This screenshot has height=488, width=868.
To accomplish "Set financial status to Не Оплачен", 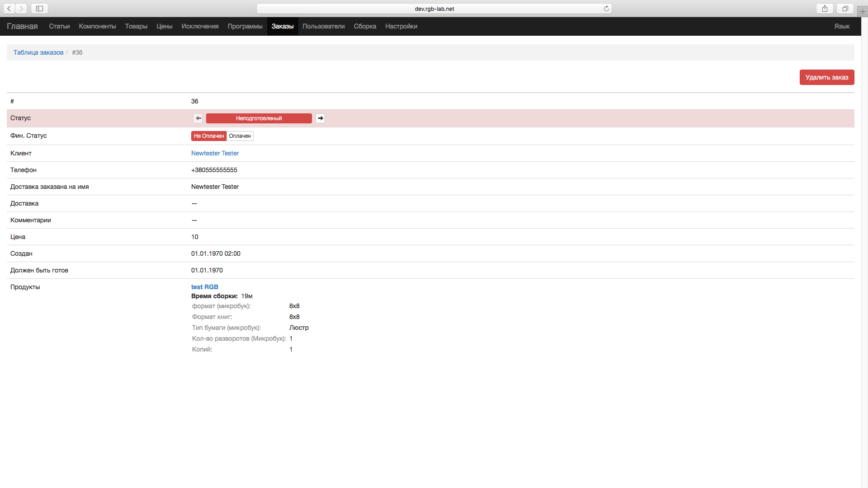I will coord(208,136).
